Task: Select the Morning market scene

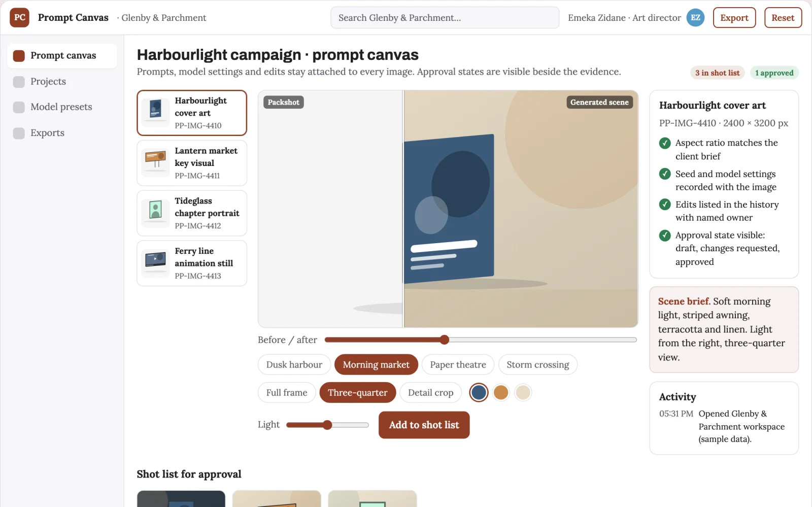Action: pos(376,364)
